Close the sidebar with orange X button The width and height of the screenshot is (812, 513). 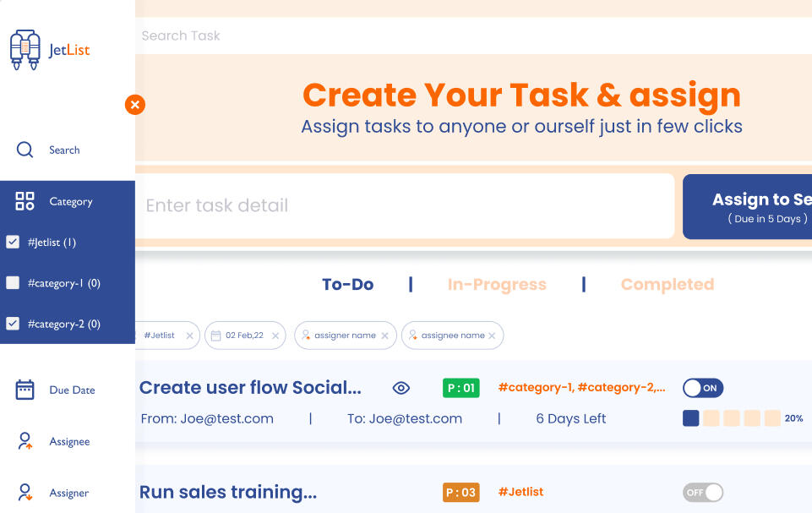[134, 105]
